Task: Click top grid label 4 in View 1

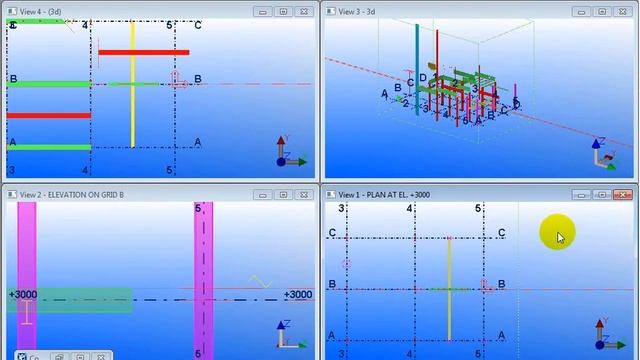Action: point(409,209)
